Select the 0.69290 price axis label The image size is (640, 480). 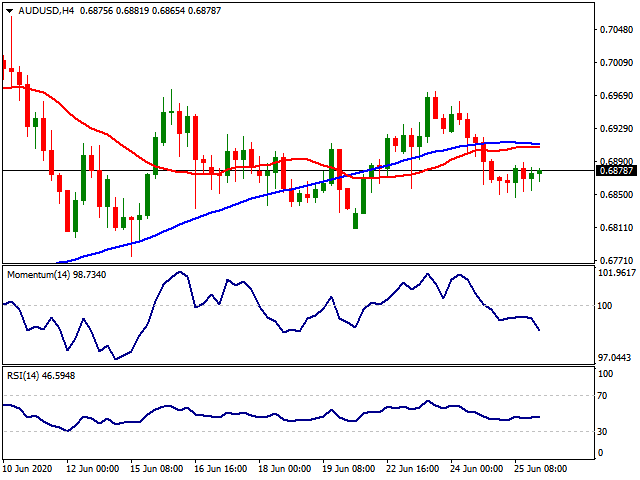616,129
